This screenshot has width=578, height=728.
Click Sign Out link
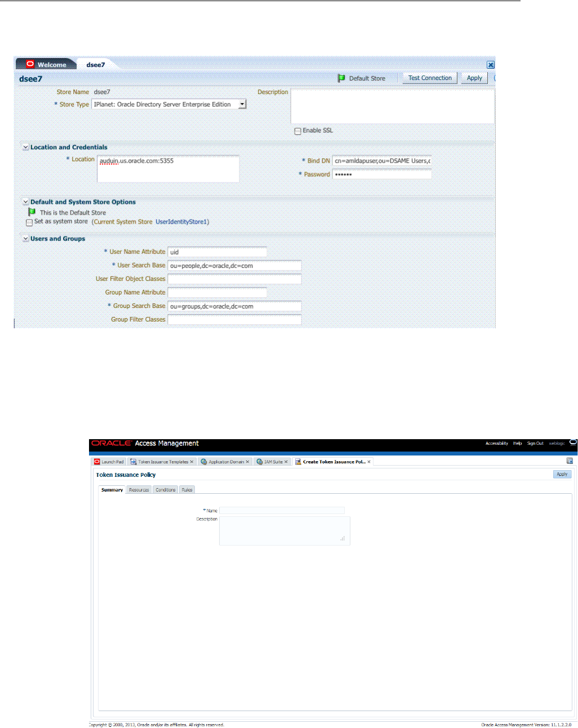point(535,444)
